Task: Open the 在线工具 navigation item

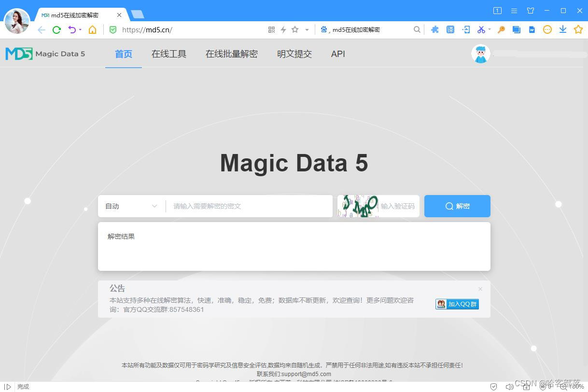Action: [x=169, y=54]
